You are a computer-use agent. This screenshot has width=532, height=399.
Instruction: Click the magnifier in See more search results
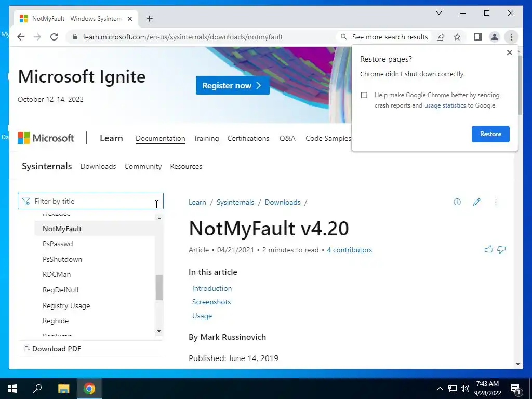[344, 37]
